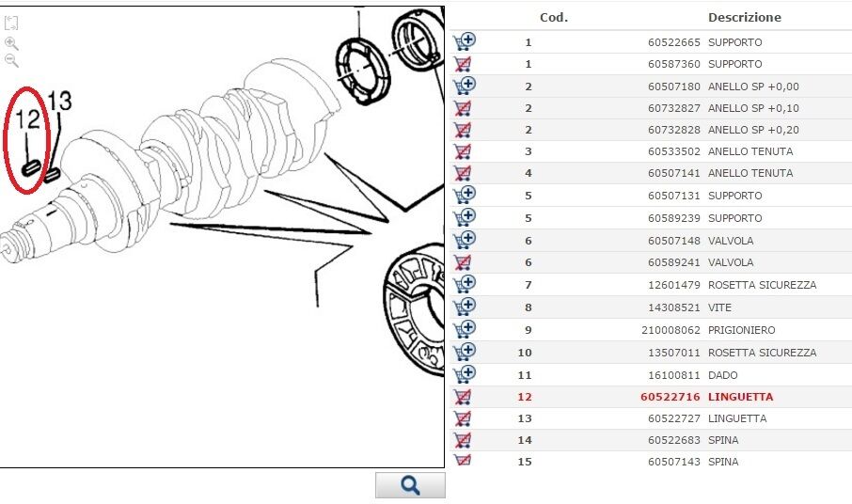Toggle fullscreen view of diagram

[x=11, y=23]
